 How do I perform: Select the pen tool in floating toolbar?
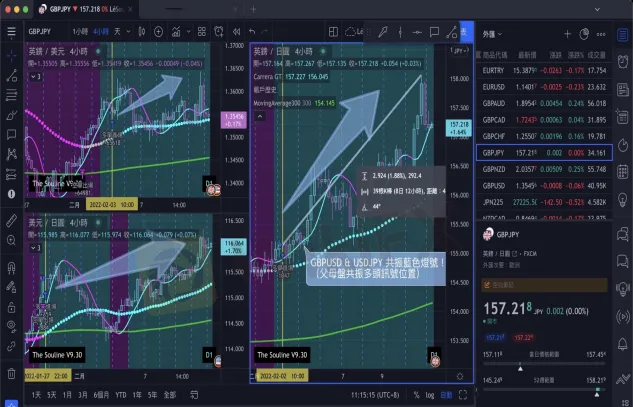click(x=383, y=32)
